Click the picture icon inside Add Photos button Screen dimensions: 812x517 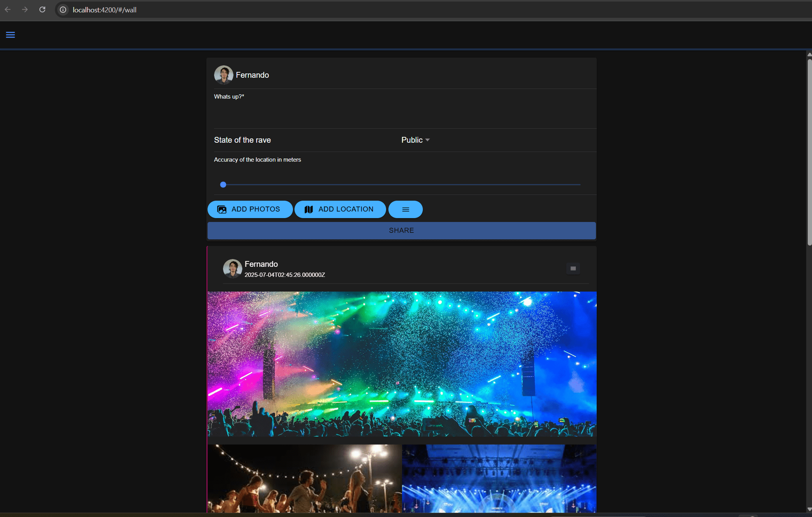pyautogui.click(x=221, y=209)
